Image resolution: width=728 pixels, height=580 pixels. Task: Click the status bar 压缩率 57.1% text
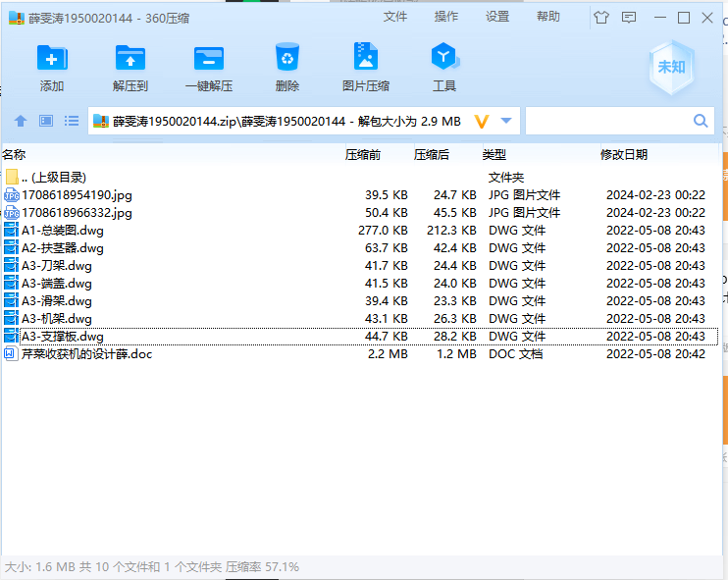click(x=262, y=567)
